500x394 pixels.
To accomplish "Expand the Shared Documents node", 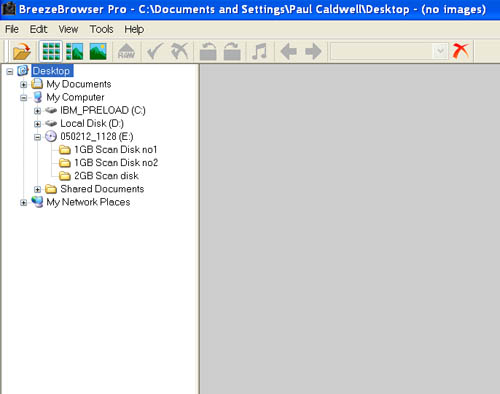I will [x=37, y=189].
